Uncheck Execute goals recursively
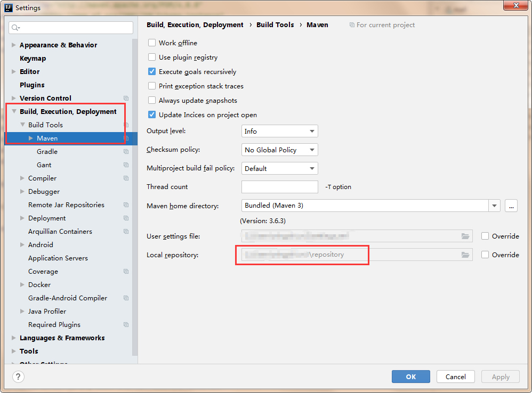Image resolution: width=532 pixels, height=393 pixels. [x=152, y=72]
